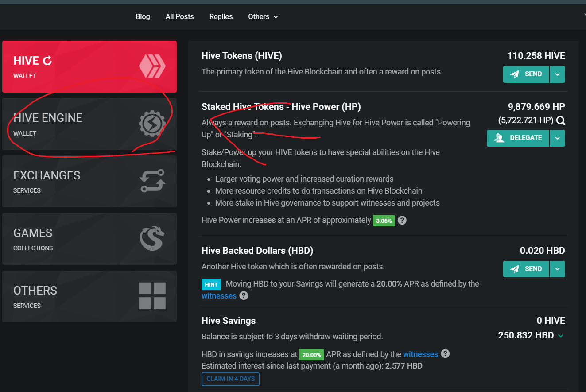Open the Hive Engine Wallet sidebar card

[89, 124]
